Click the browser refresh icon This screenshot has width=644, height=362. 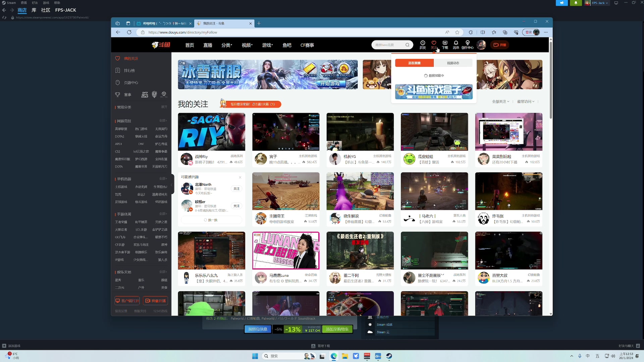click(x=129, y=32)
